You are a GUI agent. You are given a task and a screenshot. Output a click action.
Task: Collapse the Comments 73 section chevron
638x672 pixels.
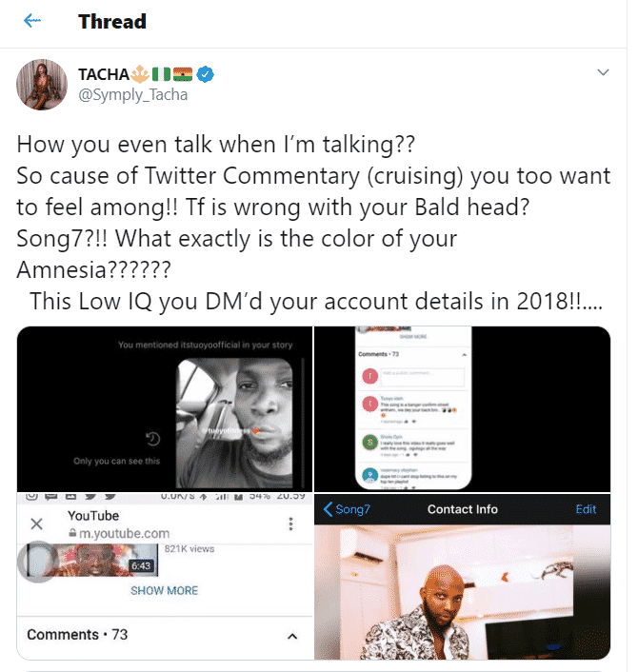pos(292,636)
